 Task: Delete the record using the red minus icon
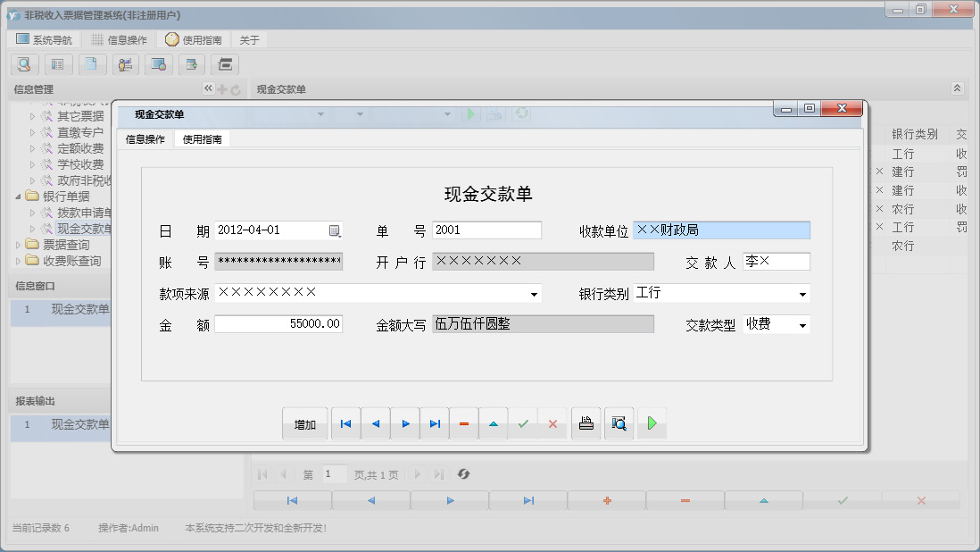(464, 423)
